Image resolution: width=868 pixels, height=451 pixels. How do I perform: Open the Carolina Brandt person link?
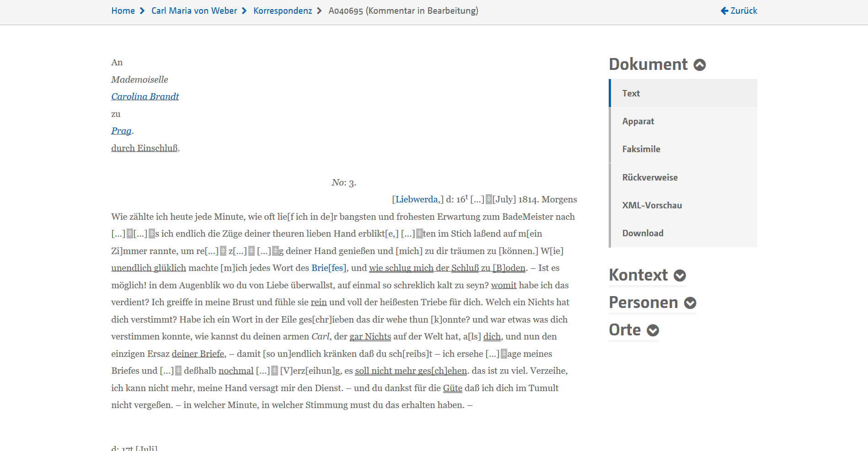pos(145,96)
